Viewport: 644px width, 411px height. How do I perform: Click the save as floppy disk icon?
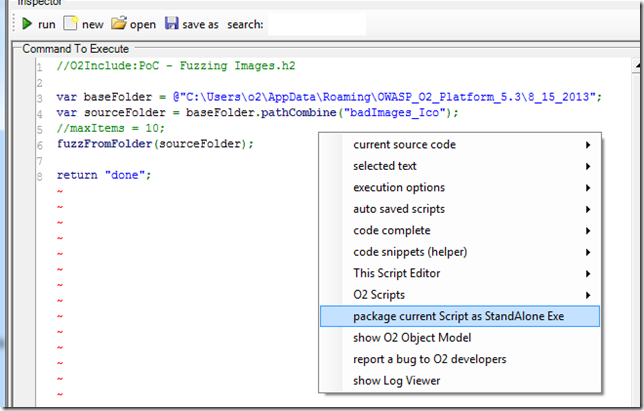(172, 23)
